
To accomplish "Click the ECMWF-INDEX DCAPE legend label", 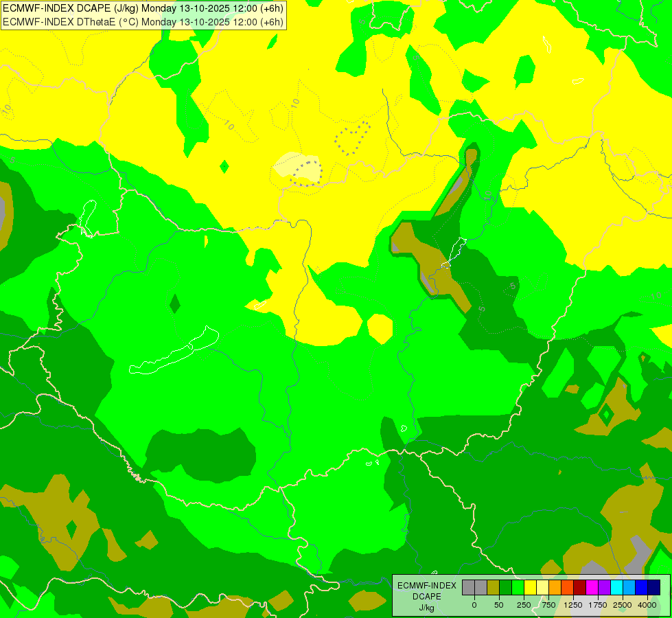I will [x=426, y=596].
